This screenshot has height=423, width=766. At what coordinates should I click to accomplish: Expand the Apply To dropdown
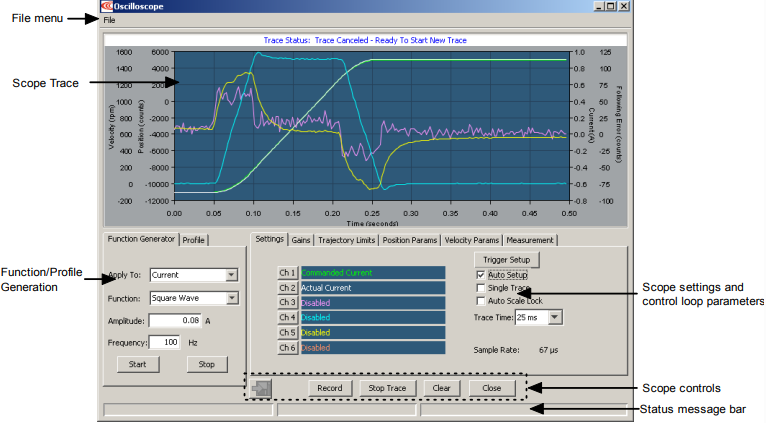[x=232, y=275]
